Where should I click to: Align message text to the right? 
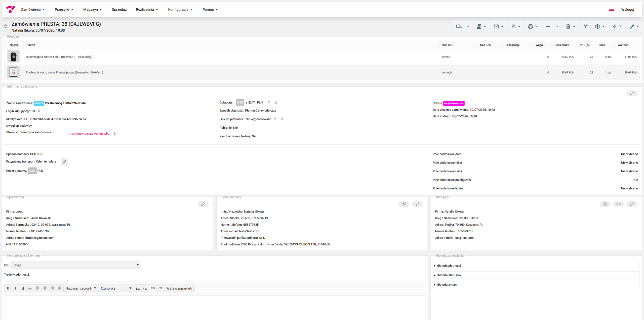[52, 288]
